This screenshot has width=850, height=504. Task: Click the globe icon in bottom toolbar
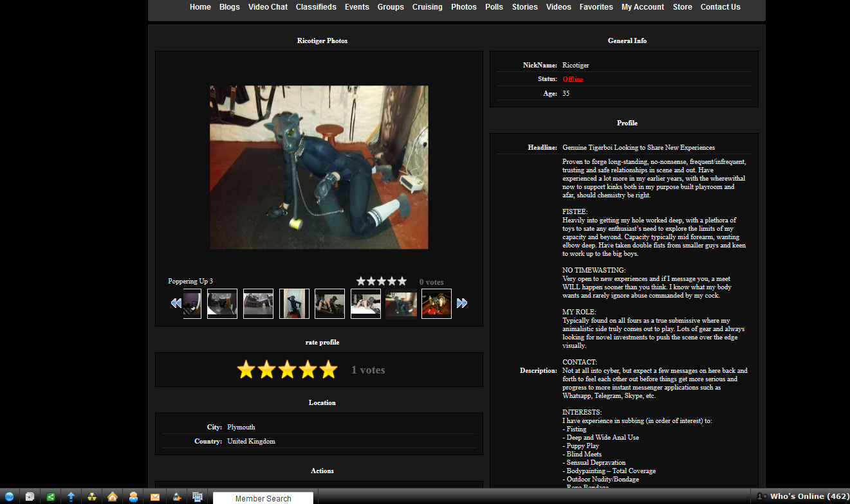click(9, 496)
